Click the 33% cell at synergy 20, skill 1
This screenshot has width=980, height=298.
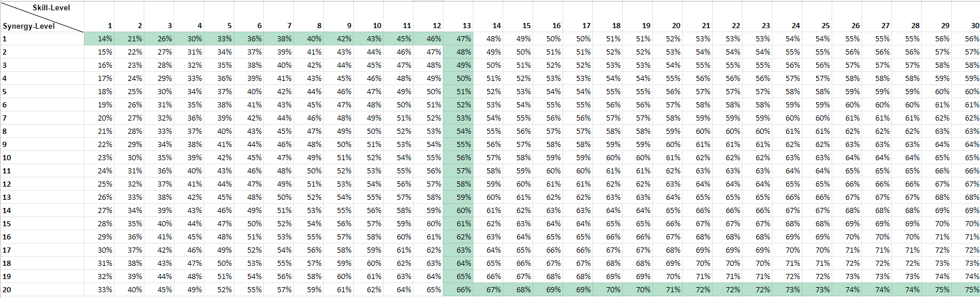(x=105, y=290)
